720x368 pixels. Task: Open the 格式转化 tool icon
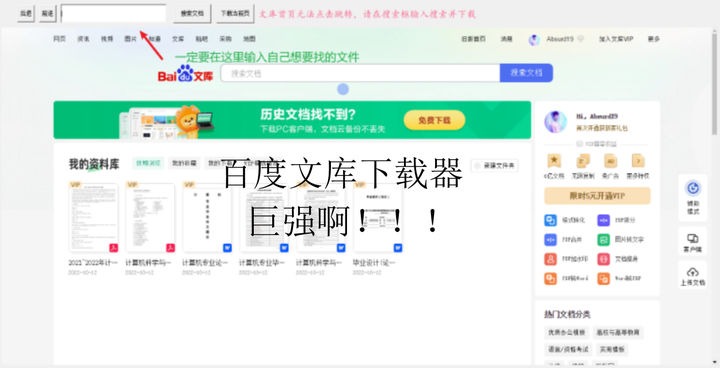click(551, 221)
